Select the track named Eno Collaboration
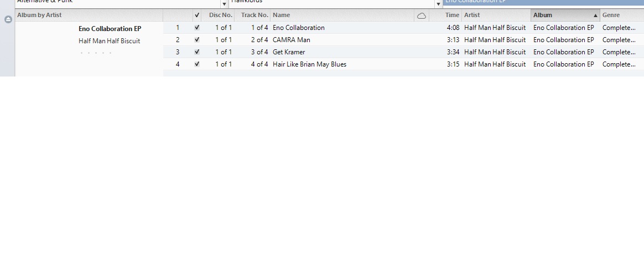Image resolution: width=644 pixels, height=255 pixels. [x=299, y=28]
